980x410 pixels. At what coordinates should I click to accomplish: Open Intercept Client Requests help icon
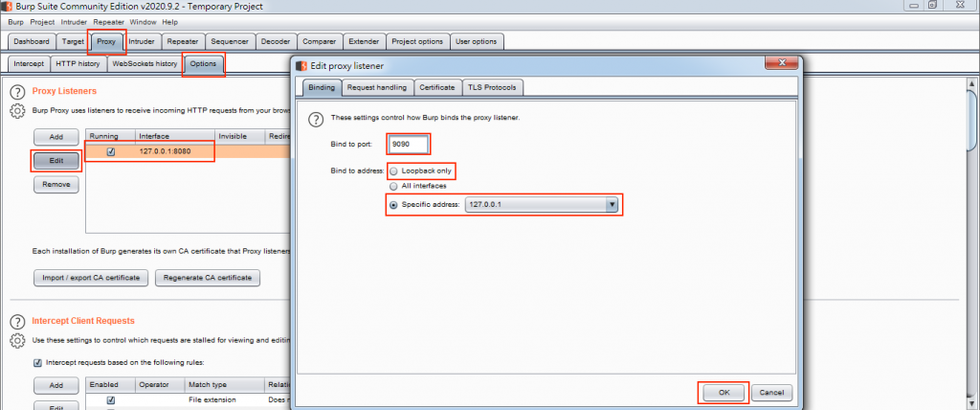point(17,322)
